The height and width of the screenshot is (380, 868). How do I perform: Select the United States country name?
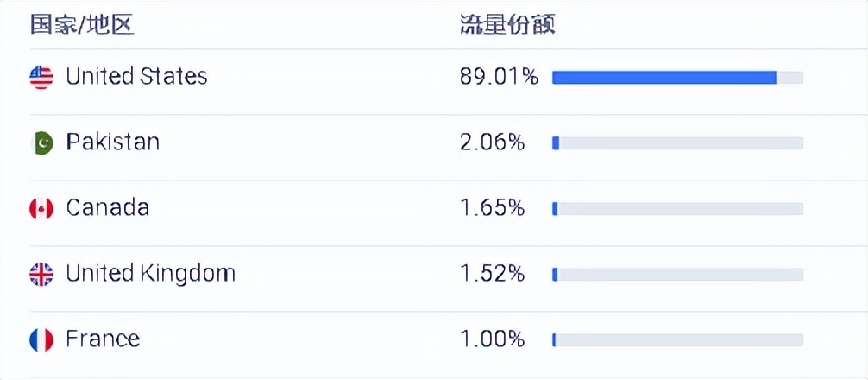(136, 77)
